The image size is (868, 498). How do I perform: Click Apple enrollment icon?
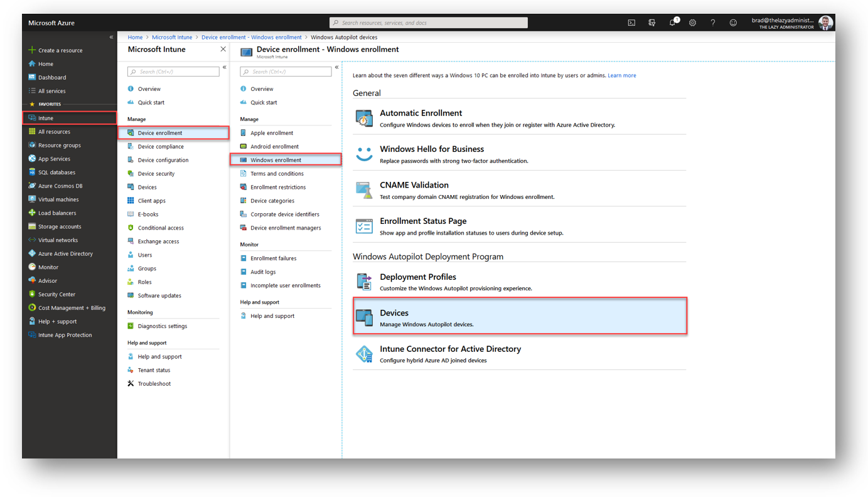(x=244, y=133)
